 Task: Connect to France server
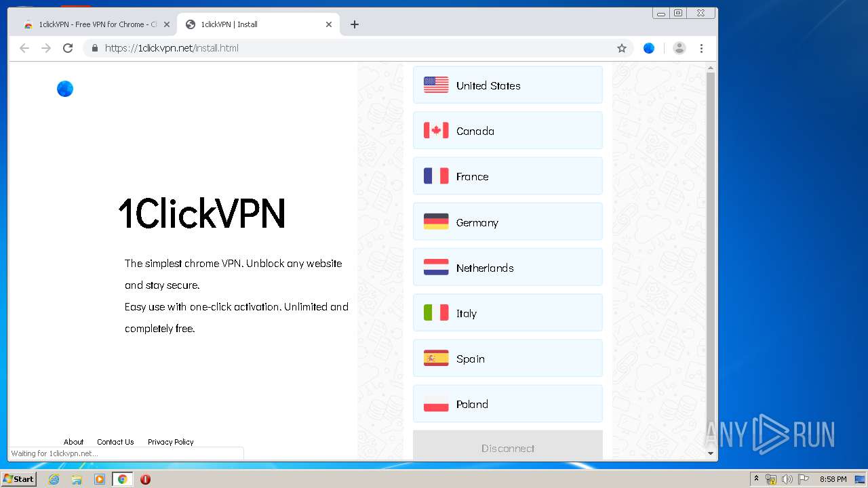[508, 176]
